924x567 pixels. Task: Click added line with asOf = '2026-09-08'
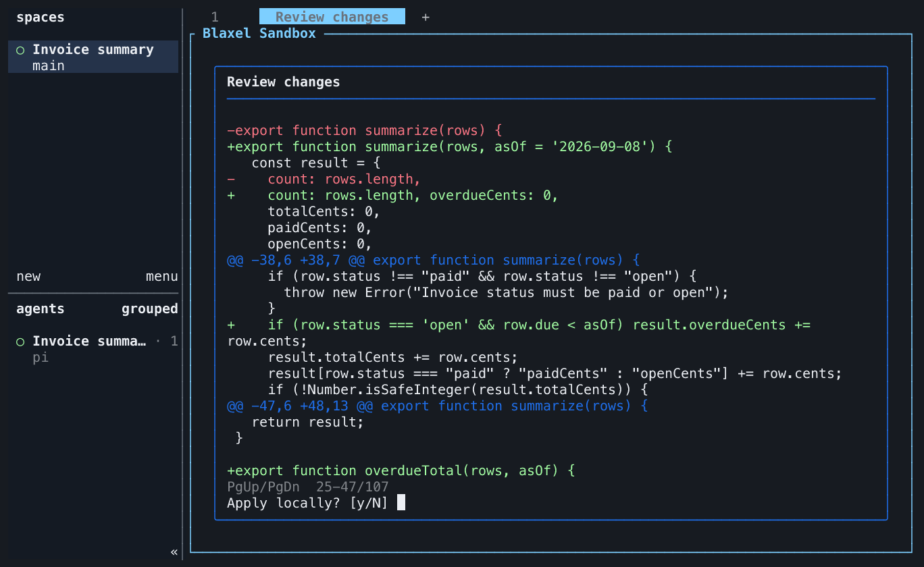coord(450,147)
